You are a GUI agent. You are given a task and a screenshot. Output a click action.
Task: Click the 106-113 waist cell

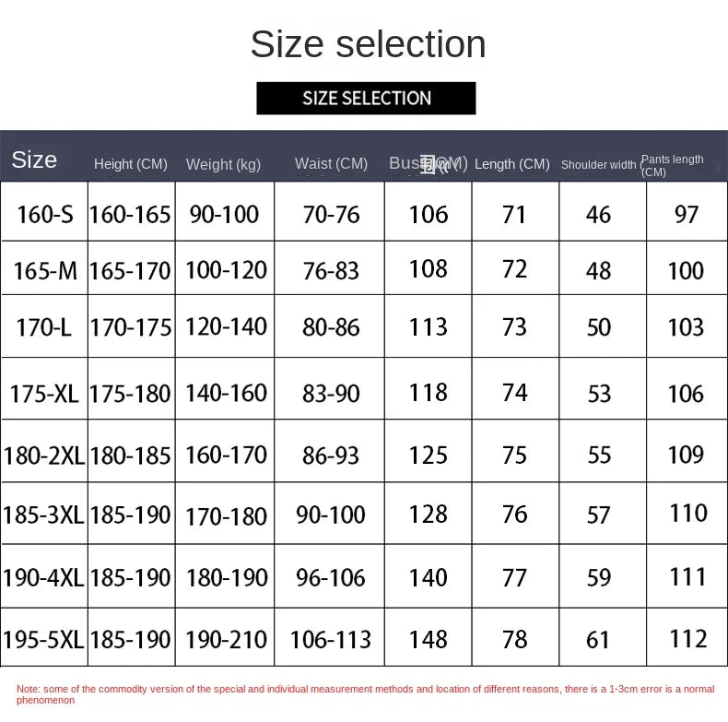pyautogui.click(x=331, y=639)
